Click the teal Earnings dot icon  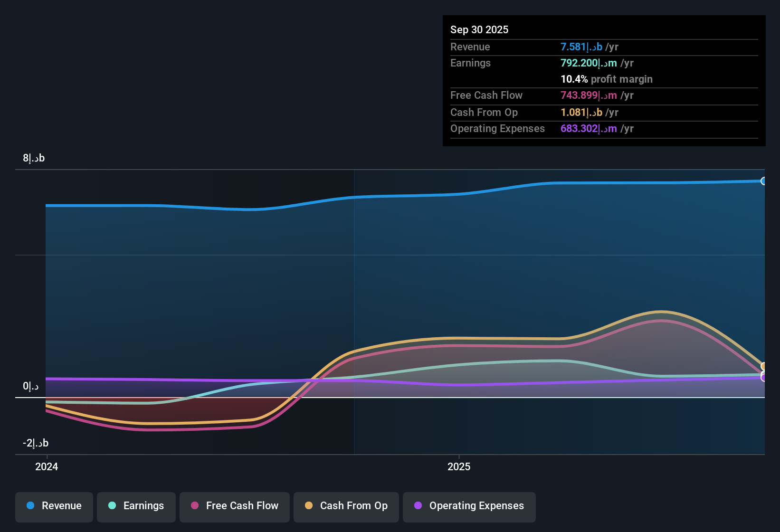pyautogui.click(x=112, y=506)
